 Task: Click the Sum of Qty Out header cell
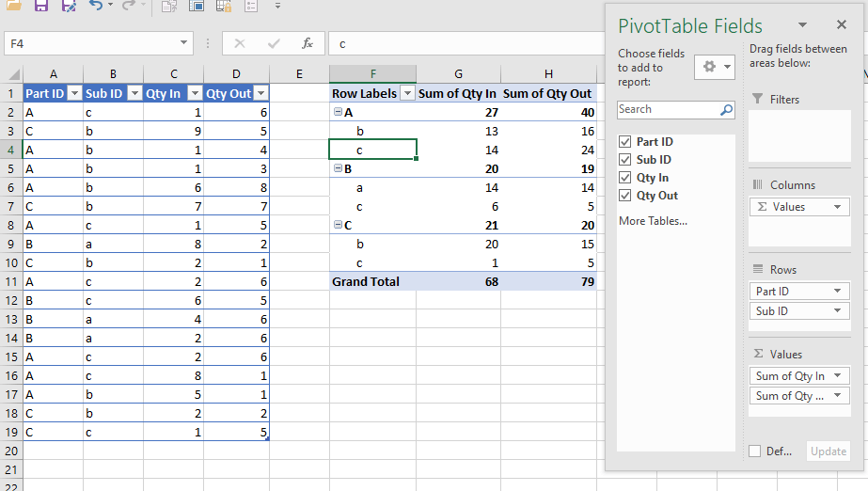548,93
